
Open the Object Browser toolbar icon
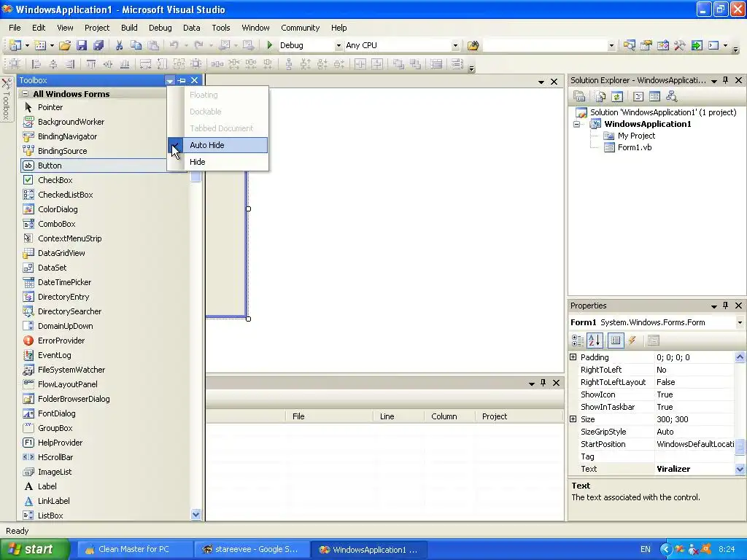pyautogui.click(x=662, y=45)
